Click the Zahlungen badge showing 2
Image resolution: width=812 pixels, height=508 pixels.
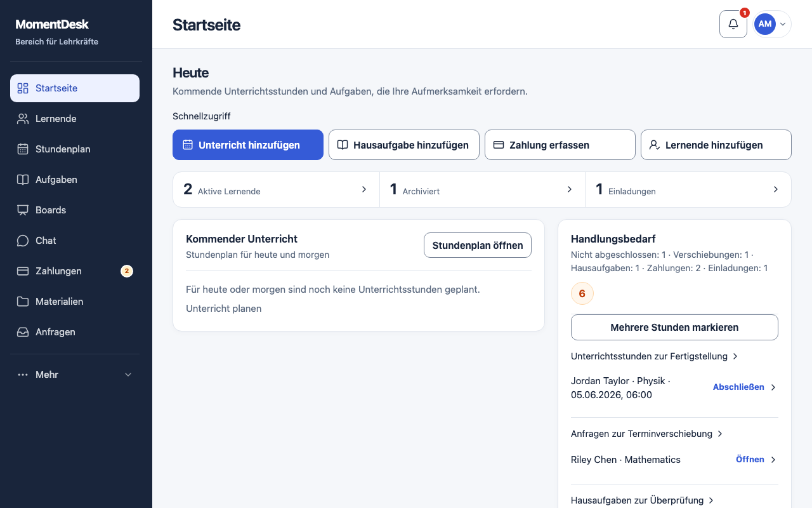127,271
